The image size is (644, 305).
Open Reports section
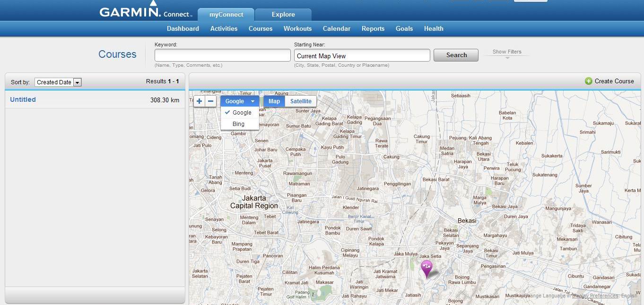pos(373,28)
